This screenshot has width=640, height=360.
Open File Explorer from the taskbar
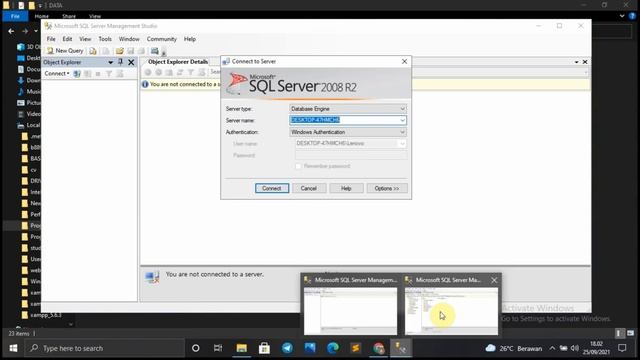(x=241, y=348)
